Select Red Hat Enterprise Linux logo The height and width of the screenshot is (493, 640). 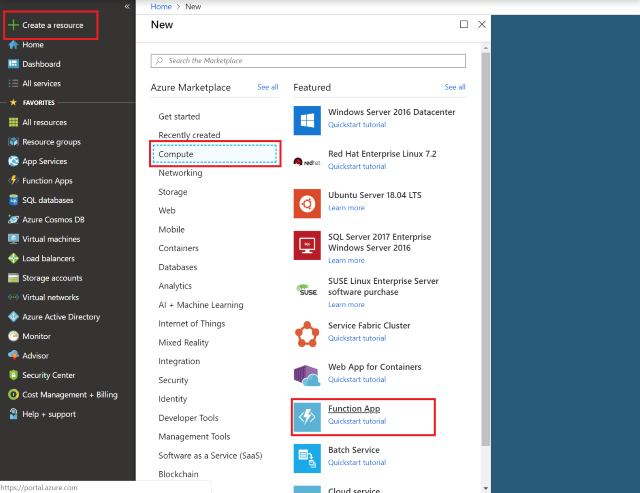307,162
